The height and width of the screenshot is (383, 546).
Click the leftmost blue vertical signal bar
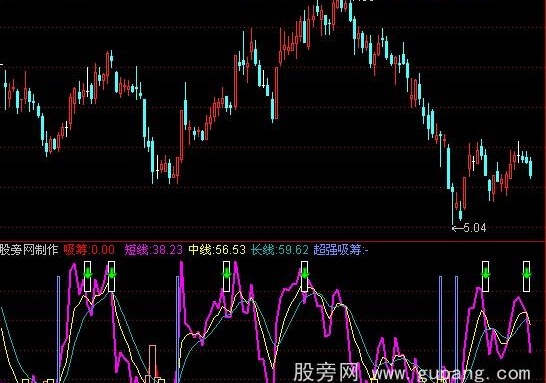[x=58, y=329]
